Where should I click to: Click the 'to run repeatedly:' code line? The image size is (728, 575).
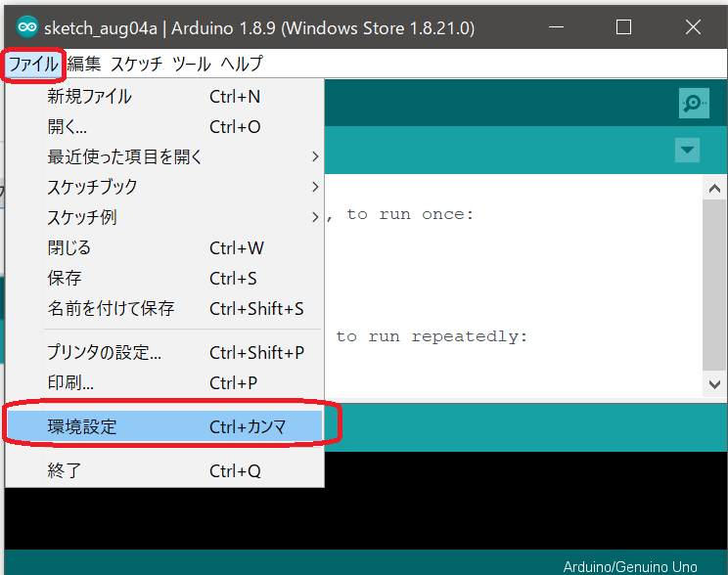point(432,336)
